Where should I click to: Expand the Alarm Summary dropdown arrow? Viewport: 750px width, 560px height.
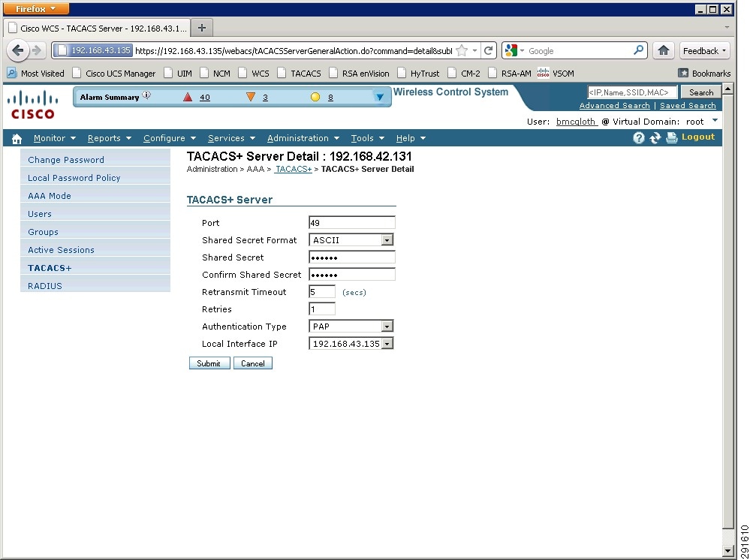(x=380, y=97)
